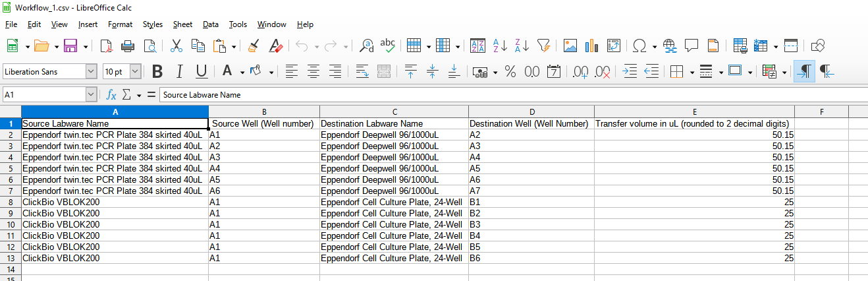The height and width of the screenshot is (281, 868).
Task: Align cell text right
Action: (335, 71)
